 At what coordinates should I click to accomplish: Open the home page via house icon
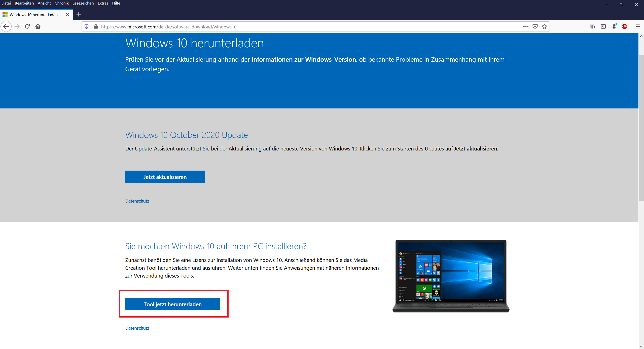[x=38, y=26]
